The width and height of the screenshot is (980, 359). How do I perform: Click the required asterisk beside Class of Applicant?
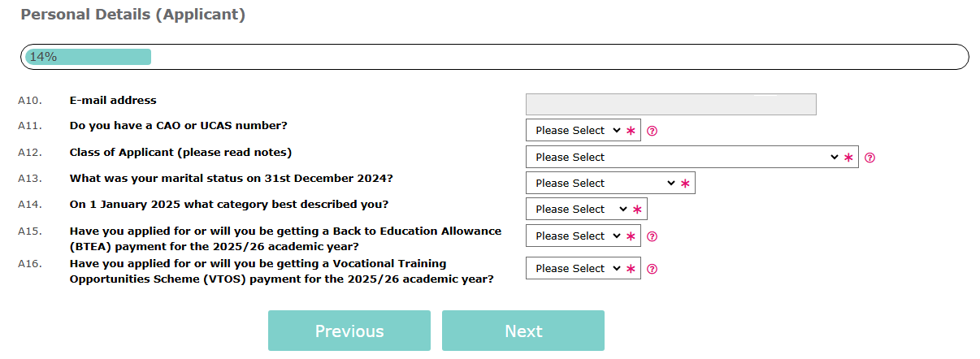pos(849,158)
